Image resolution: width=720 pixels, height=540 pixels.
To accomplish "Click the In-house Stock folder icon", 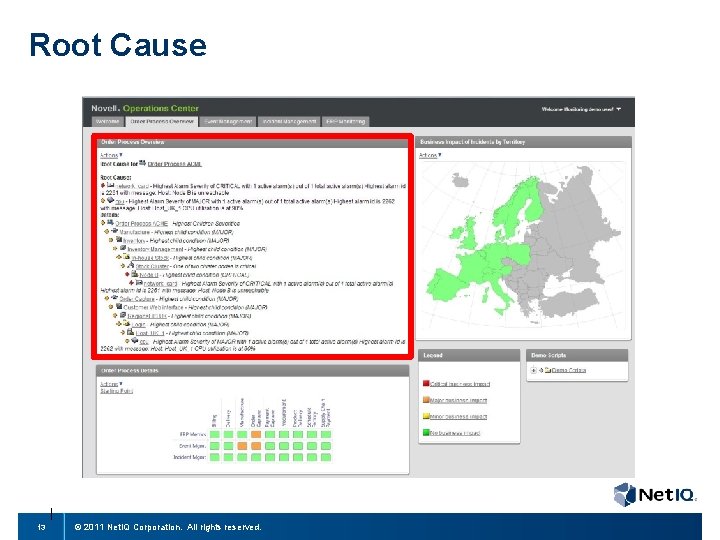I will [127, 257].
